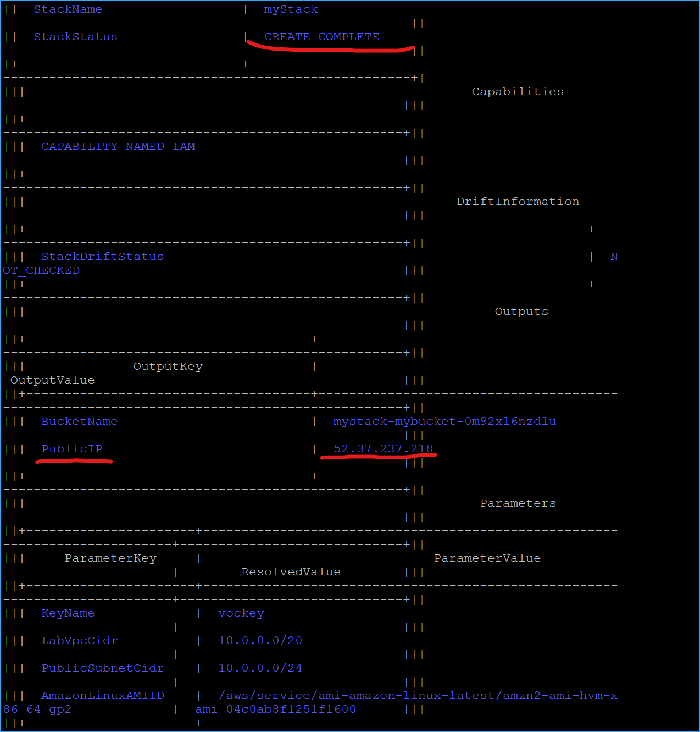700x732 pixels.
Task: Select the underlined PublicIP output key
Action: [x=72, y=449]
